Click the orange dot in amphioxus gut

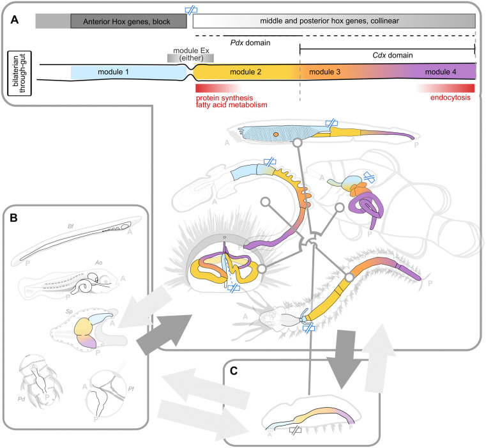coord(276,134)
